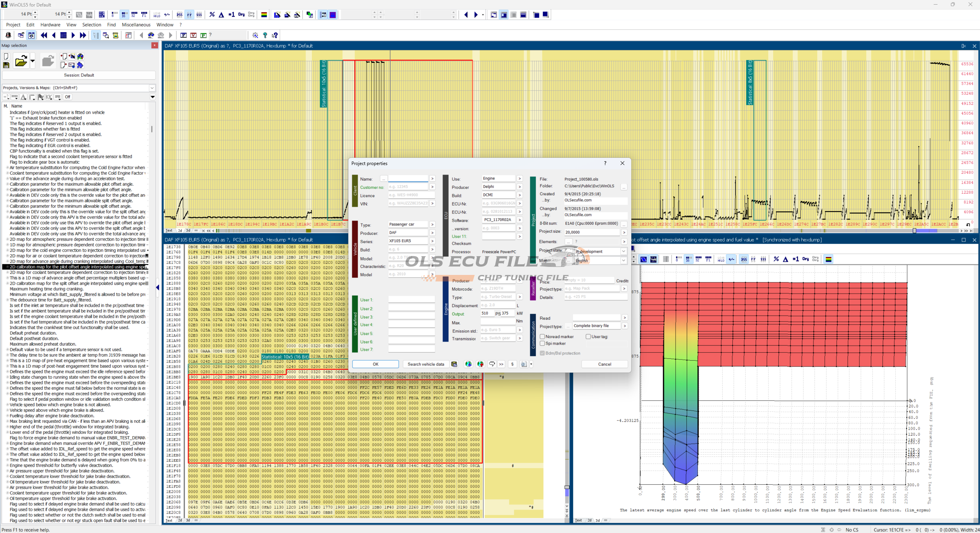Toggle the 16-bit data width icon
This screenshot has width=980, height=533.
coord(124,15)
